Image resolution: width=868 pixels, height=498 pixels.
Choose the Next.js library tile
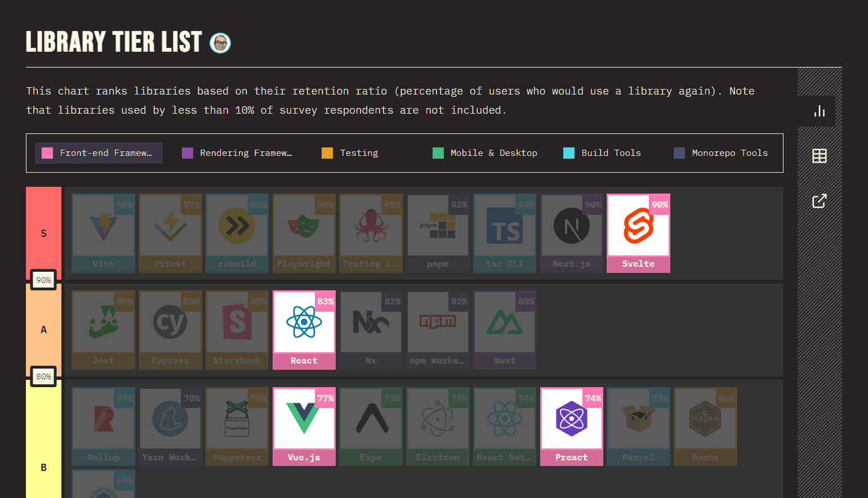click(x=571, y=233)
